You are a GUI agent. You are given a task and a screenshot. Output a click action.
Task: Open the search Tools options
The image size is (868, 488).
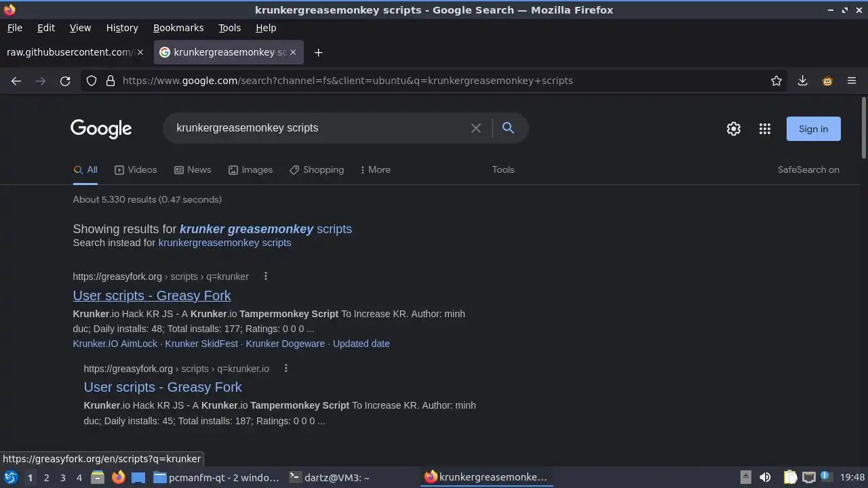coord(503,170)
